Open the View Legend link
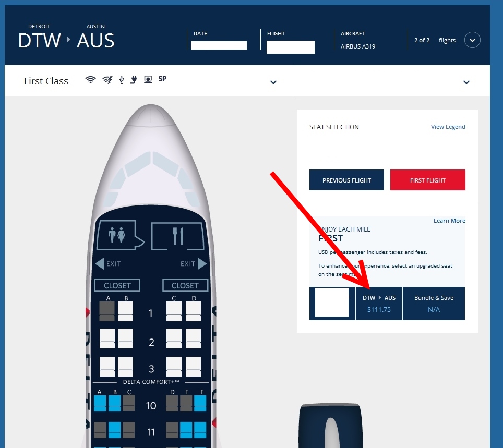 448,127
